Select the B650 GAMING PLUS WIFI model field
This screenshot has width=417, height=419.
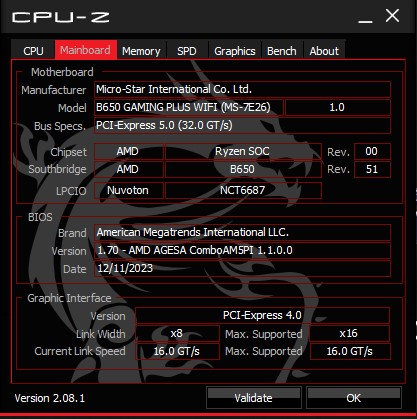point(189,107)
